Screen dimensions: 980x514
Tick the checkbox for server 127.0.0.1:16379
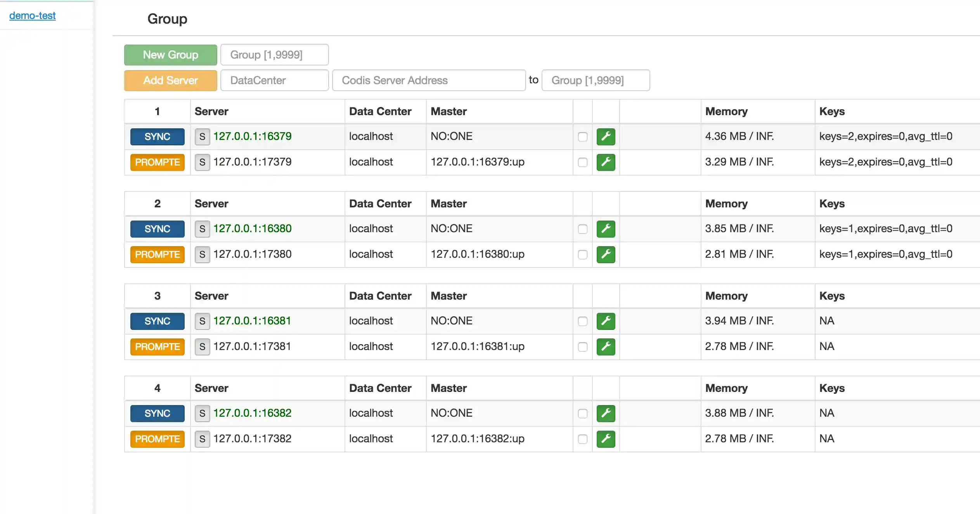pyautogui.click(x=582, y=136)
